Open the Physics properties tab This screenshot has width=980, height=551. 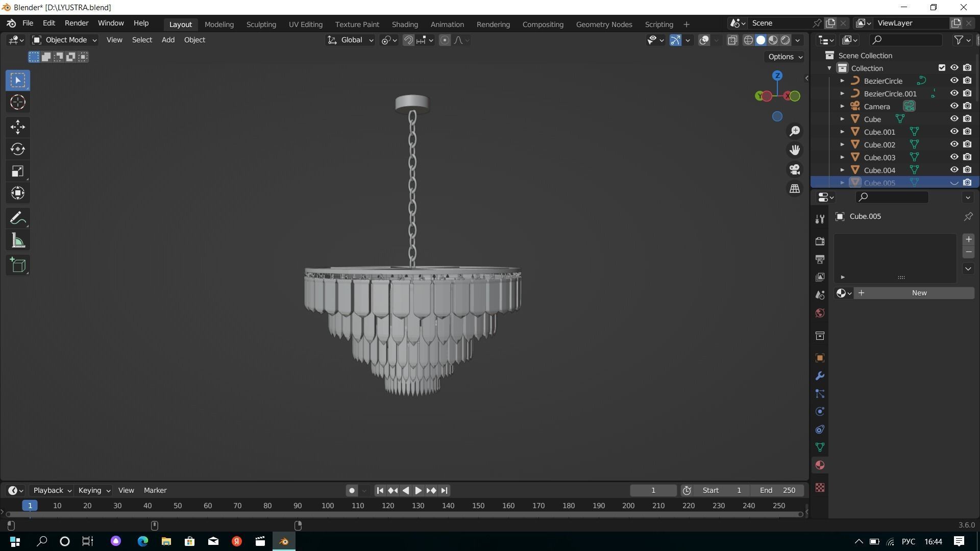820,412
